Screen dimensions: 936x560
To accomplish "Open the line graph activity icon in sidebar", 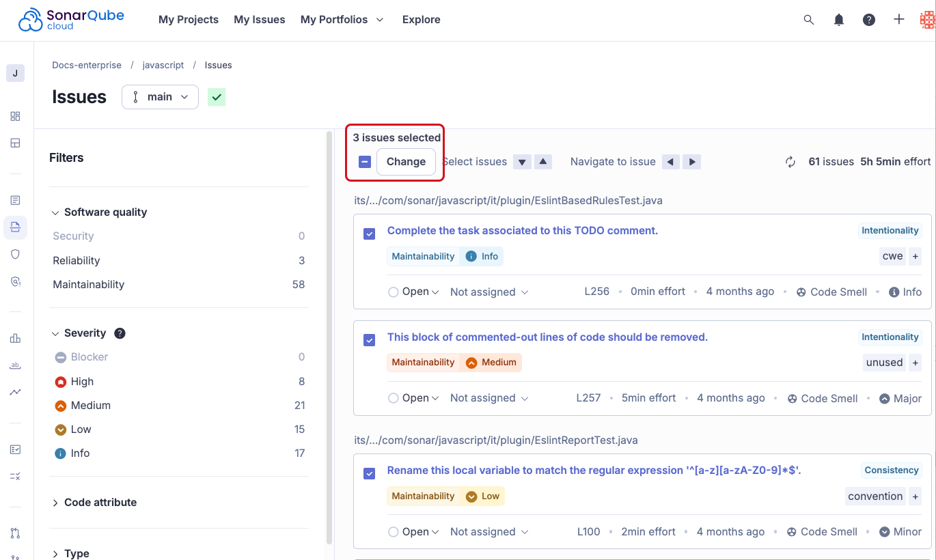I will (15, 392).
